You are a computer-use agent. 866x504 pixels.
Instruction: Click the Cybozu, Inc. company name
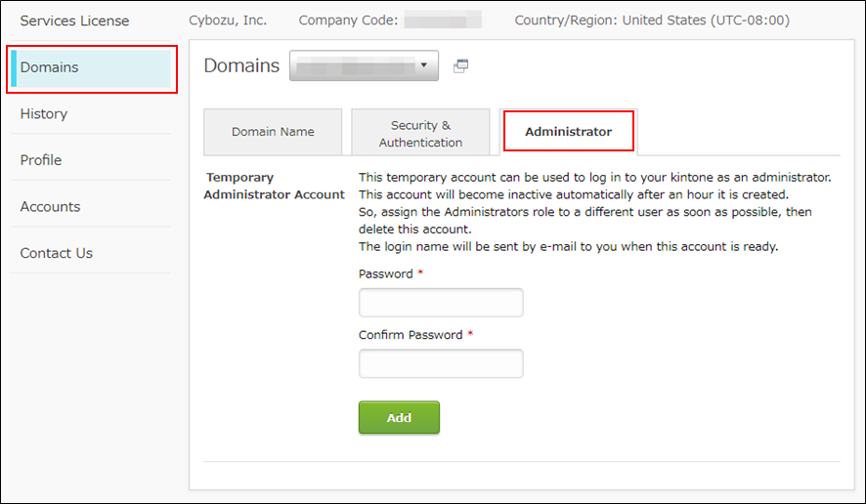pyautogui.click(x=228, y=21)
